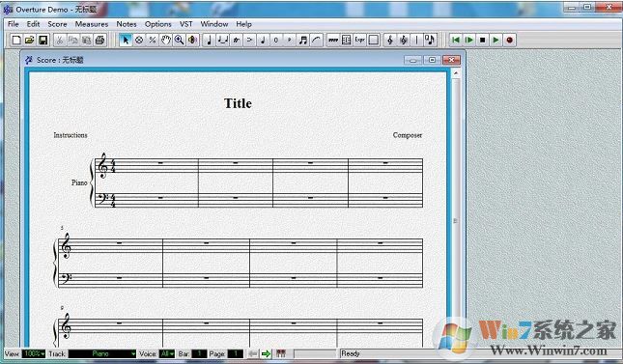The width and height of the screenshot is (623, 364).
Task: Start playback with green play button
Action: point(496,40)
